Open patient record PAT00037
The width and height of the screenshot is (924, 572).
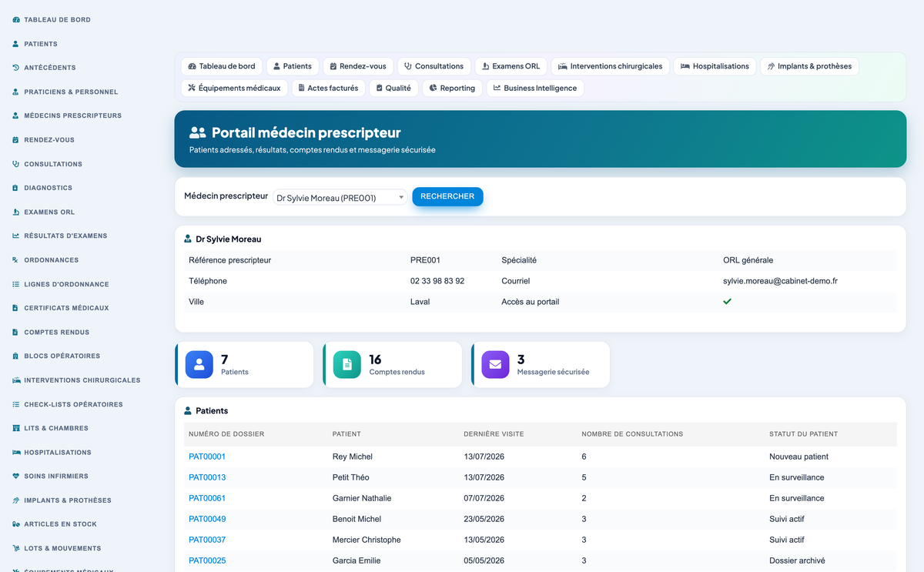point(207,540)
